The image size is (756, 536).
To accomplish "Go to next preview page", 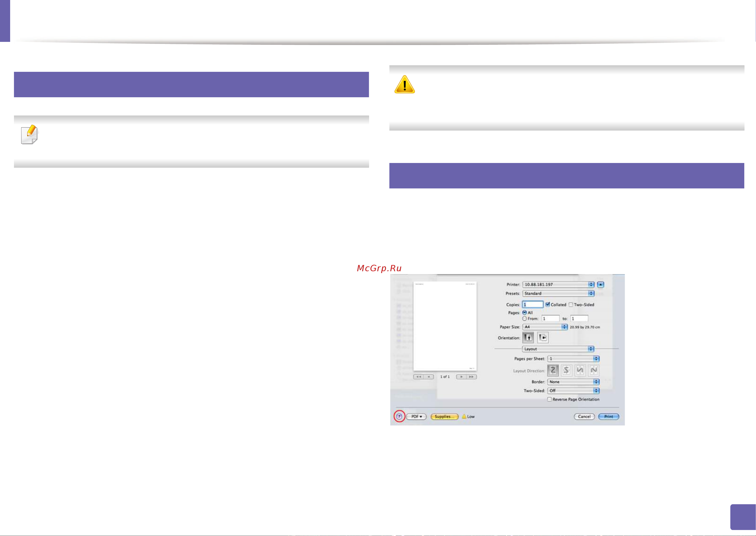I will 461,377.
